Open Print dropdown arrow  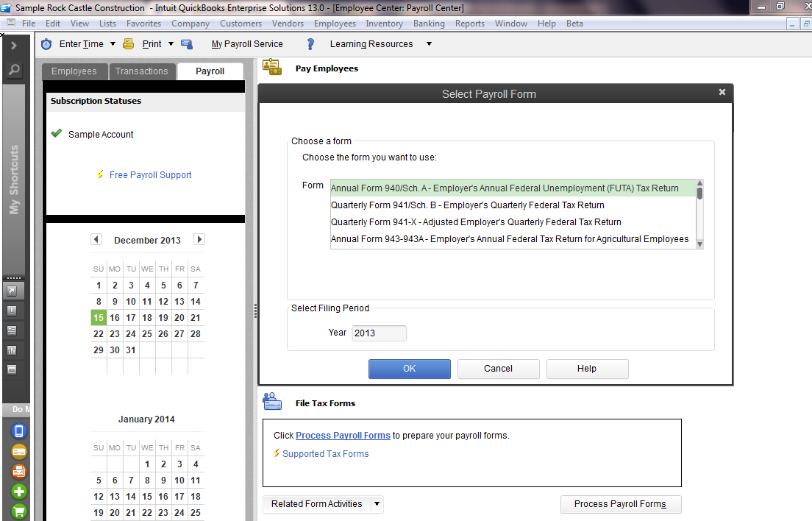tap(171, 44)
